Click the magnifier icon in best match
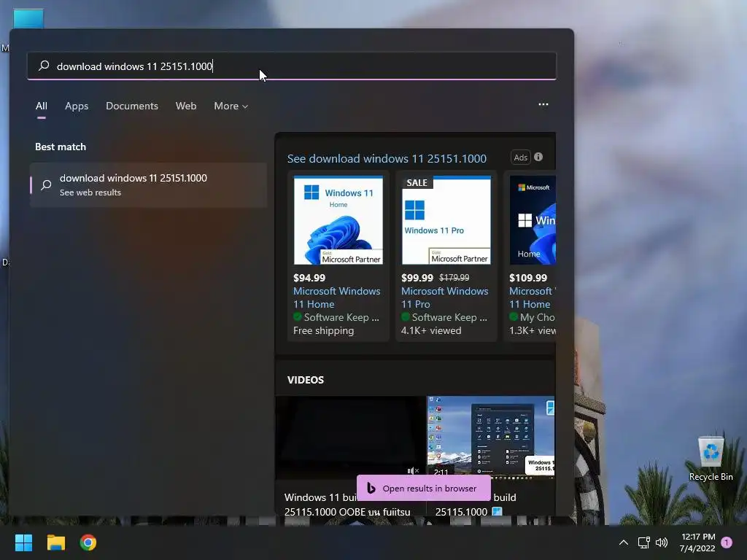 [46, 184]
